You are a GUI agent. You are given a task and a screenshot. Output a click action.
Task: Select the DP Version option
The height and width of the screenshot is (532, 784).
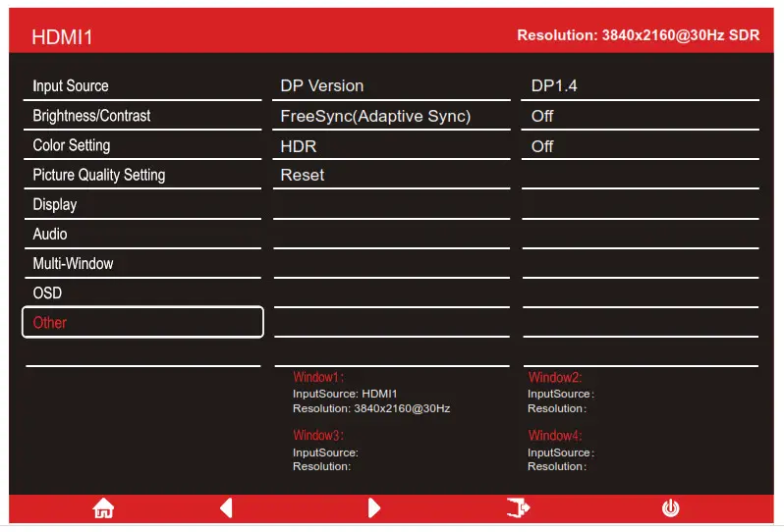point(391,86)
